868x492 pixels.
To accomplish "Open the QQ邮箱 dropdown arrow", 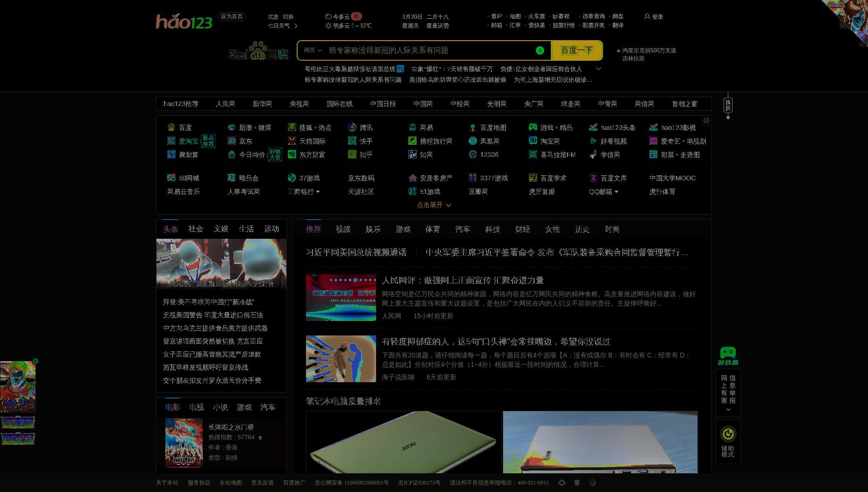I will pos(616,192).
